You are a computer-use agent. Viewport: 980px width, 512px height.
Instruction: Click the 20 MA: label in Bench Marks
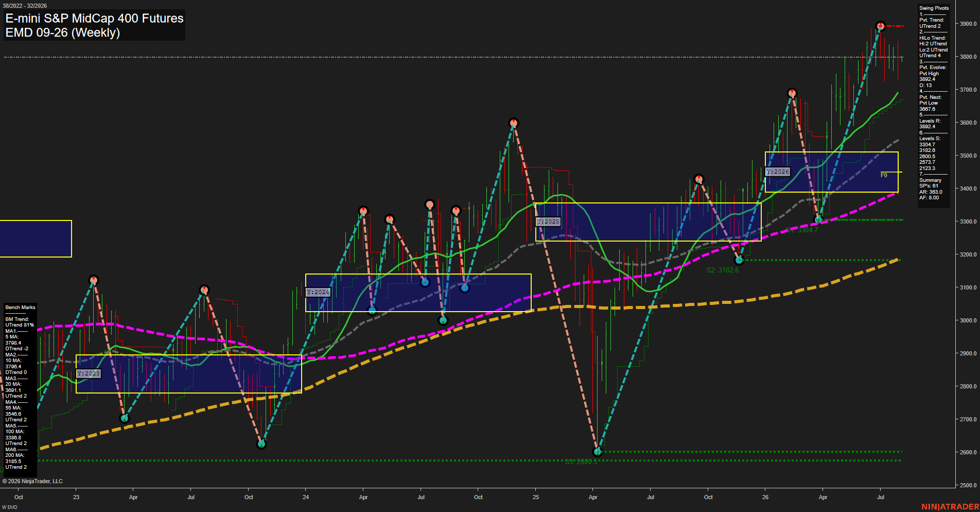pyautogui.click(x=13, y=384)
